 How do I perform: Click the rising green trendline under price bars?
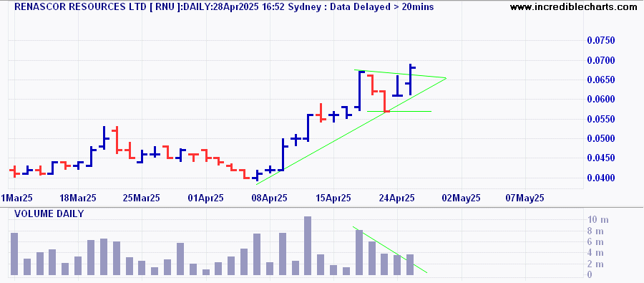click(351, 131)
